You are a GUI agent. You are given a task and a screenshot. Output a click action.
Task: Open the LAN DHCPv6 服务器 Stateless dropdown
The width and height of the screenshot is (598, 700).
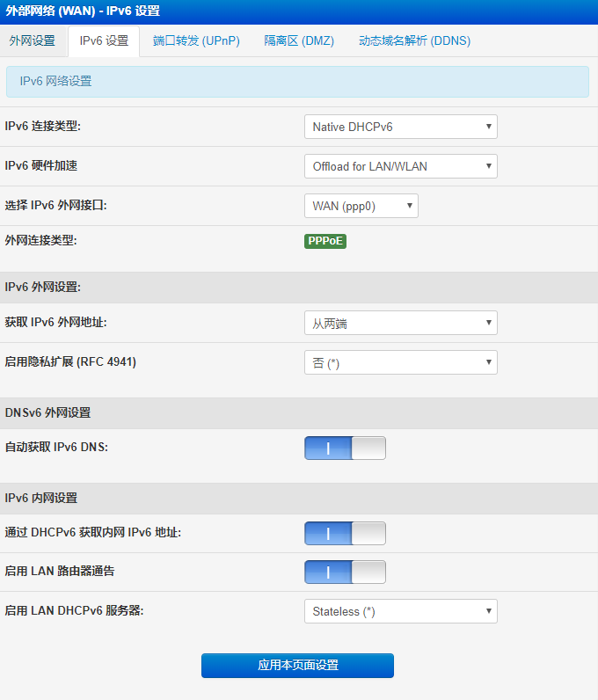pos(400,611)
